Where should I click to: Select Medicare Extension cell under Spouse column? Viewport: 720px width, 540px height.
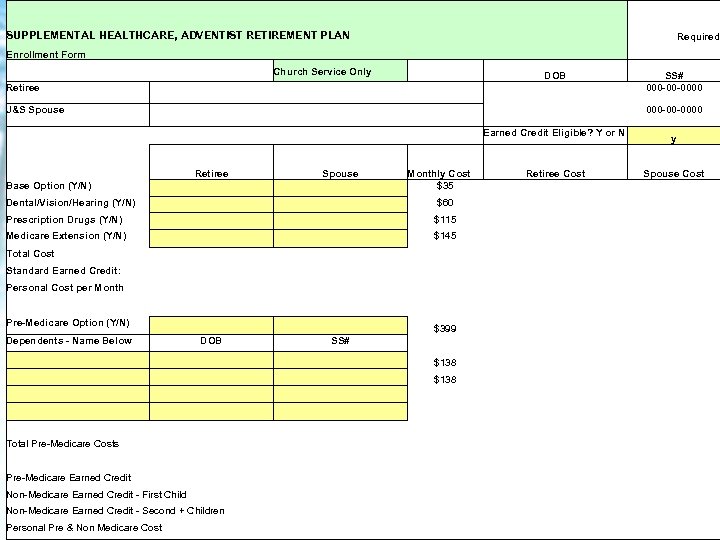click(340, 238)
